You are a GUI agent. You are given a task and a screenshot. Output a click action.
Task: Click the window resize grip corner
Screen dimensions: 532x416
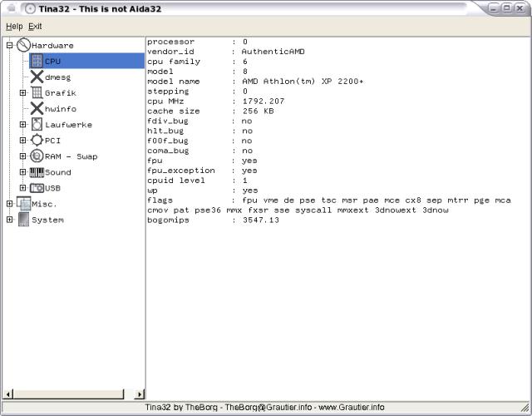(525, 407)
